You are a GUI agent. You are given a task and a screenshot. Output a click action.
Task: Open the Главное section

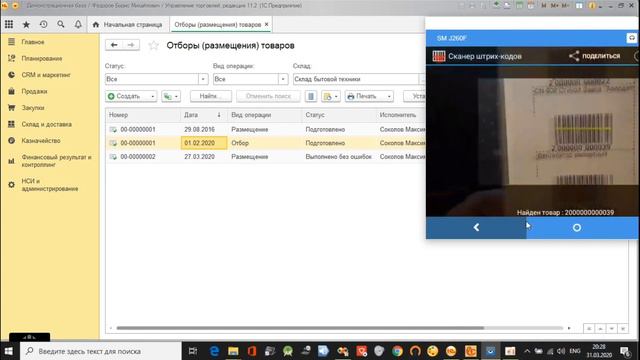click(33, 42)
